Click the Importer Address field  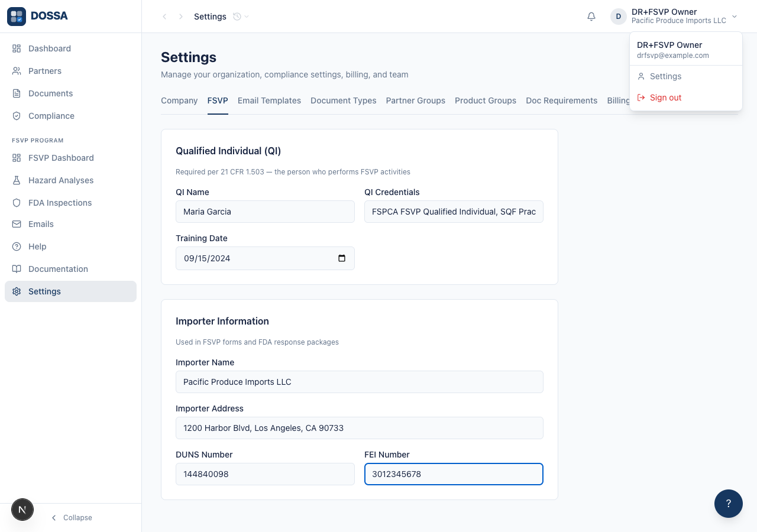(360, 428)
